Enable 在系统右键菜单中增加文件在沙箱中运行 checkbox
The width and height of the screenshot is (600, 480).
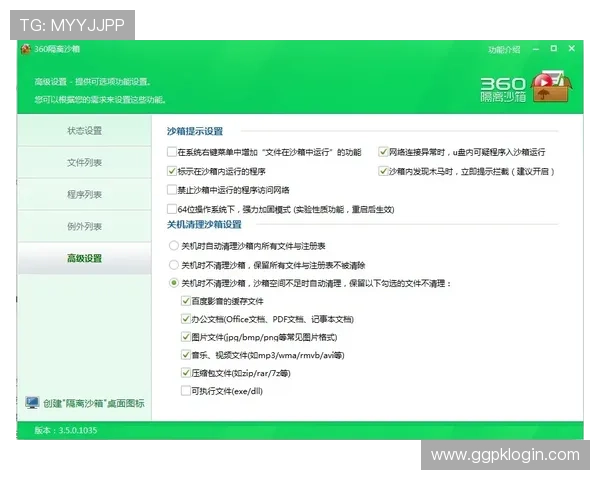coord(171,152)
